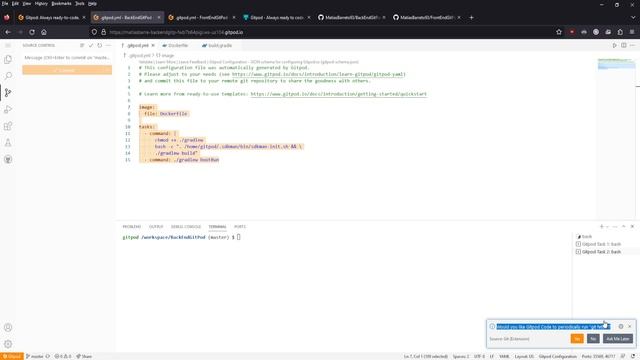Close the terminal panel

click(x=632, y=227)
